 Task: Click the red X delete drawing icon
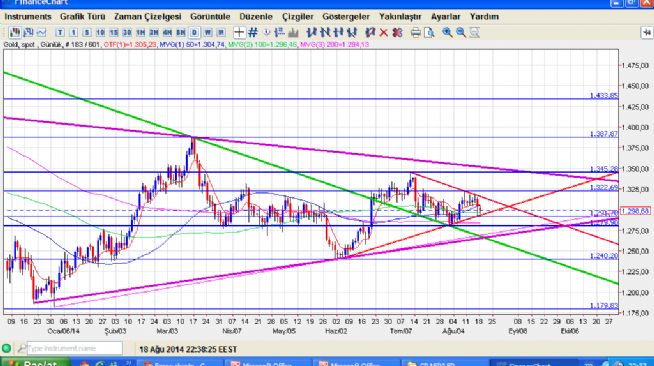click(x=383, y=32)
